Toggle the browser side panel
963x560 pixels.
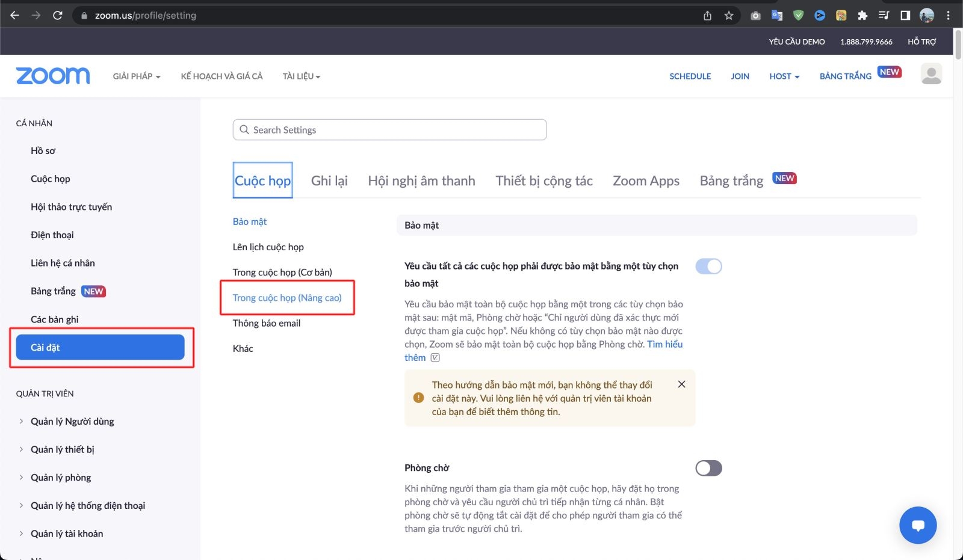pyautogui.click(x=905, y=16)
